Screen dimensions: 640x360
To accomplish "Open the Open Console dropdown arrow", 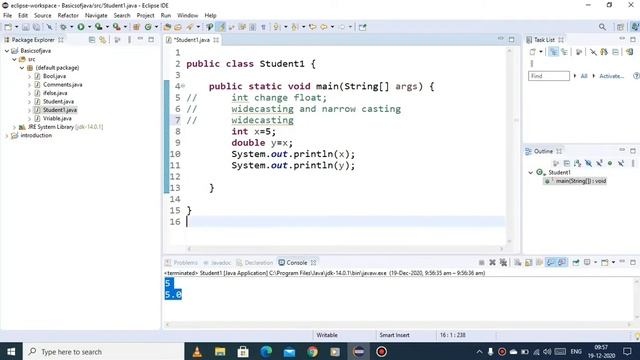I will (613, 262).
